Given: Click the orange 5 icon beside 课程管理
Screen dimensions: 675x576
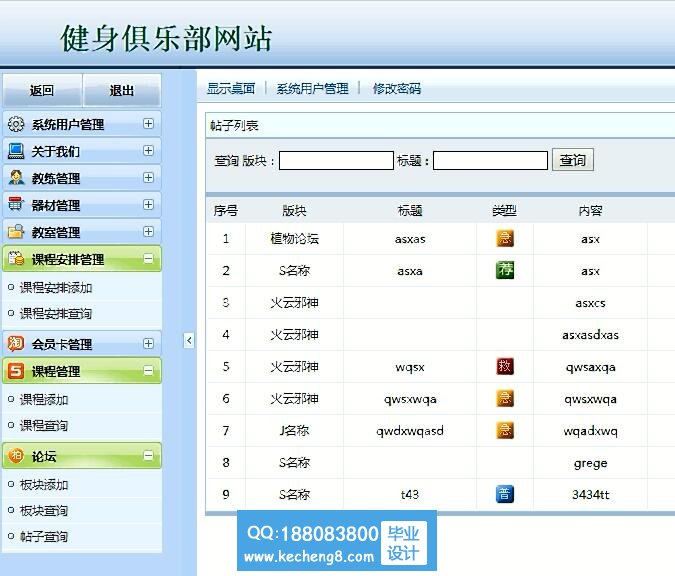Looking at the screenshot, I should (16, 370).
